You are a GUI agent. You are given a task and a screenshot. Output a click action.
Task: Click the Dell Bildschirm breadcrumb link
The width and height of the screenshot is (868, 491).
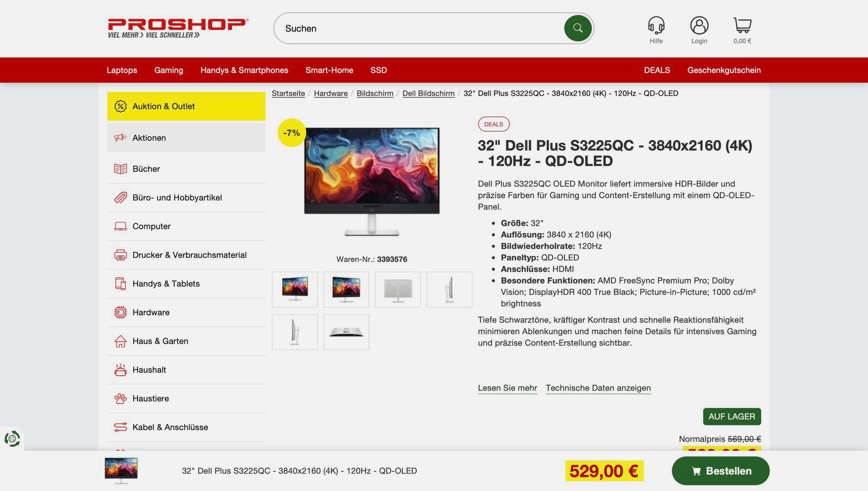tap(428, 93)
